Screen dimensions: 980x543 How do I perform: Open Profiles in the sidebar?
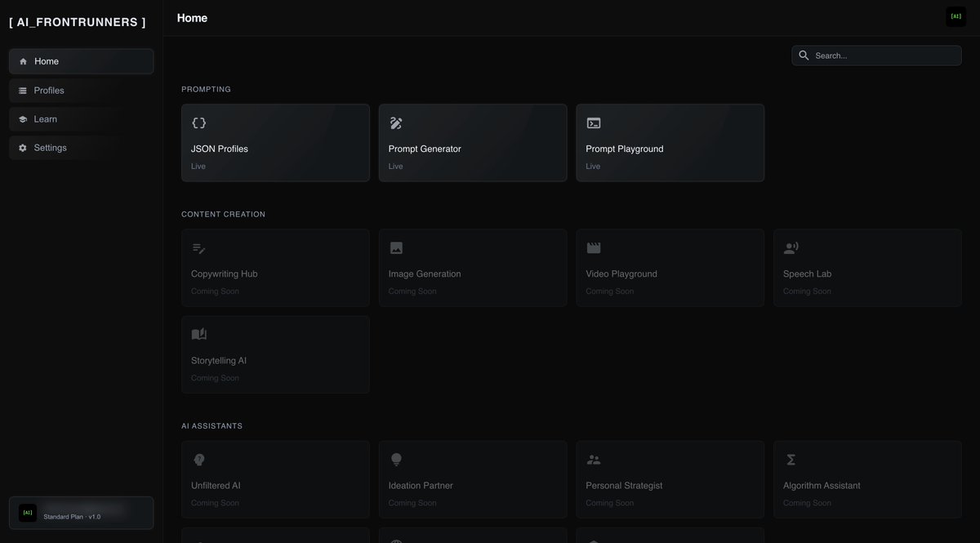pyautogui.click(x=81, y=91)
